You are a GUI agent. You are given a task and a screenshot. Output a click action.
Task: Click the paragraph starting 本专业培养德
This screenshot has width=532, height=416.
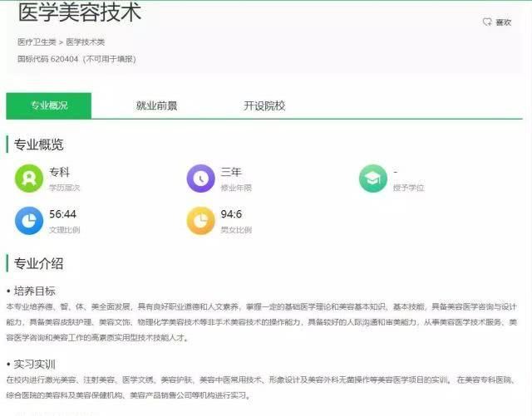click(262, 322)
